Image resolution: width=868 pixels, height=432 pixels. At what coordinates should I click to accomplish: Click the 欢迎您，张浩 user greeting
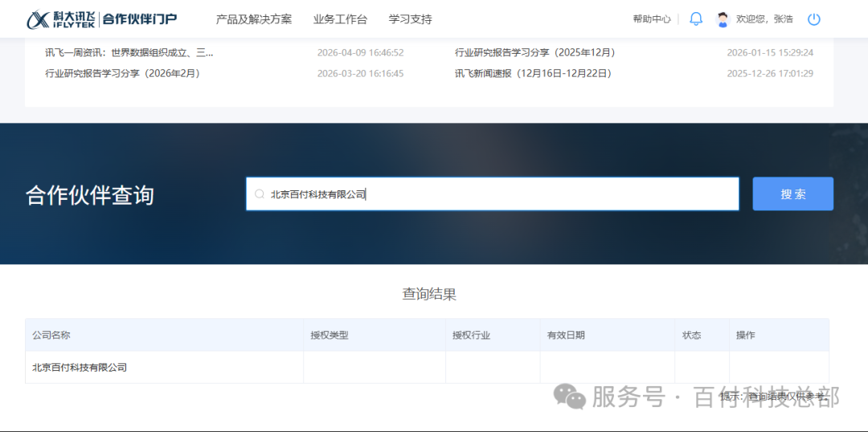(x=764, y=19)
